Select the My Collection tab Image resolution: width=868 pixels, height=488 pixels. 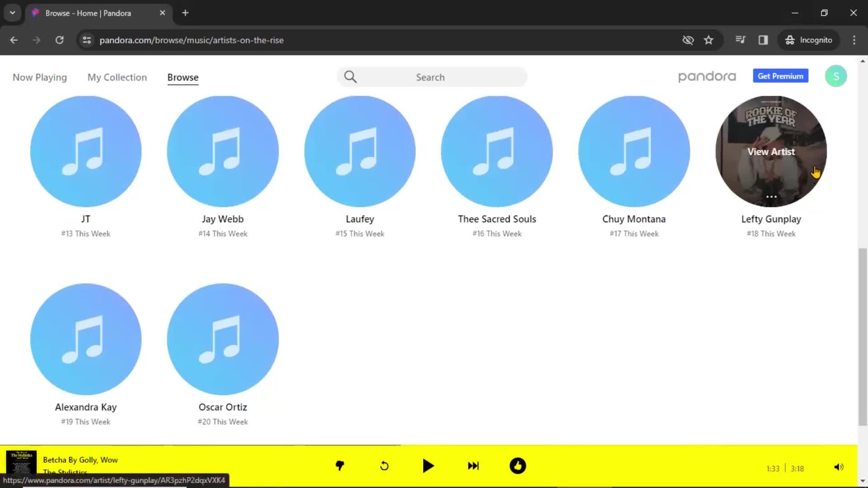tap(117, 77)
